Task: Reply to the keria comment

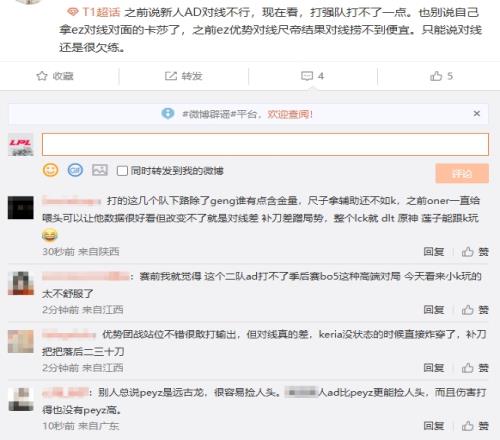Action: click(x=434, y=368)
